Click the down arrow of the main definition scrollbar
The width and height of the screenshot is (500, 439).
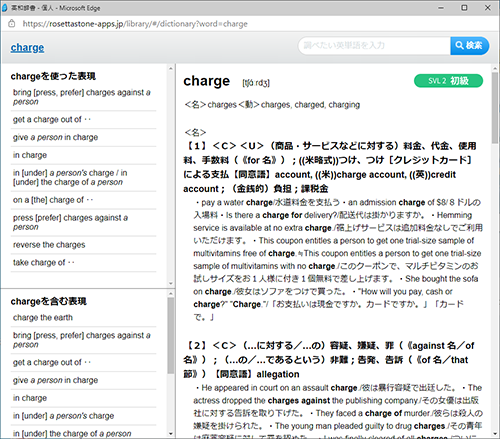tap(495, 434)
